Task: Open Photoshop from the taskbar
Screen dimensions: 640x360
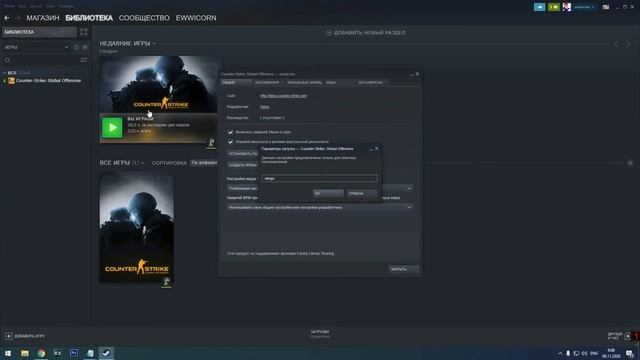Action: (x=74, y=353)
